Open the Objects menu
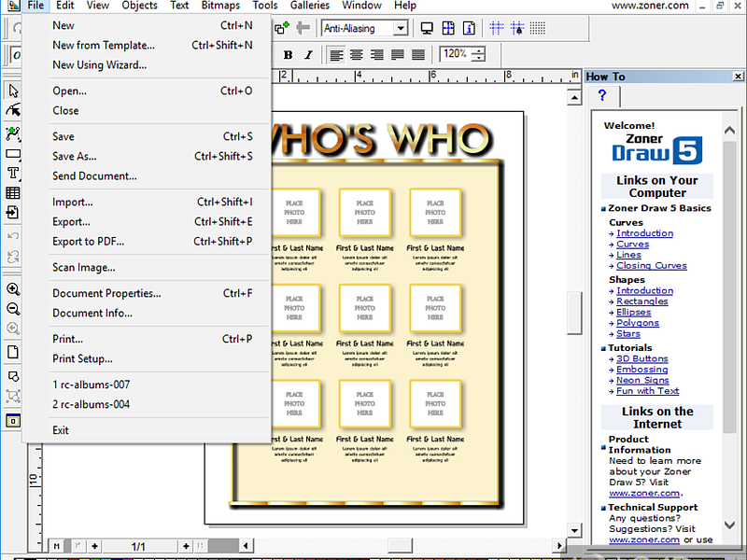 pos(139,6)
